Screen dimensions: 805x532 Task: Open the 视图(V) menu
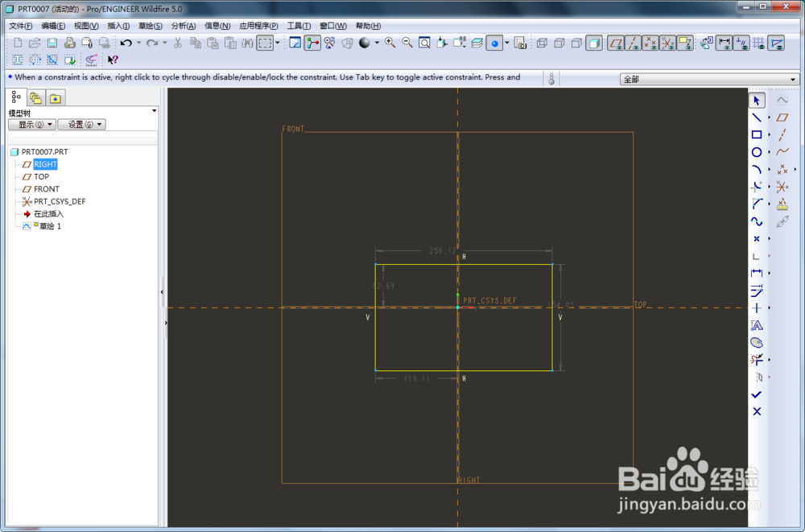pyautogui.click(x=86, y=26)
